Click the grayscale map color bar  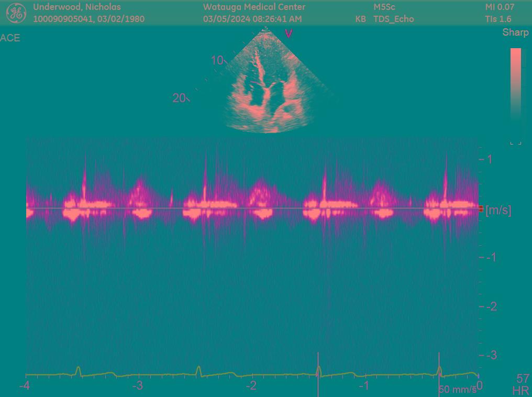(516, 92)
